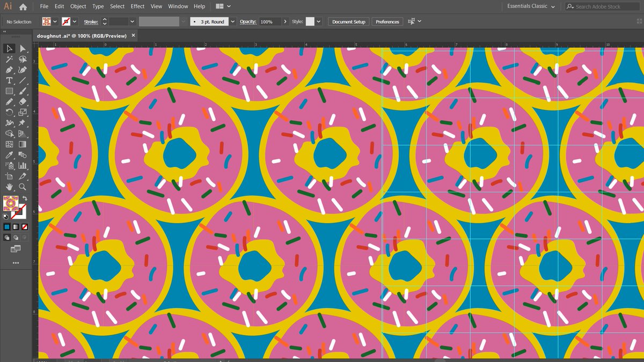Enable Draw Normal mode

coord(8,237)
